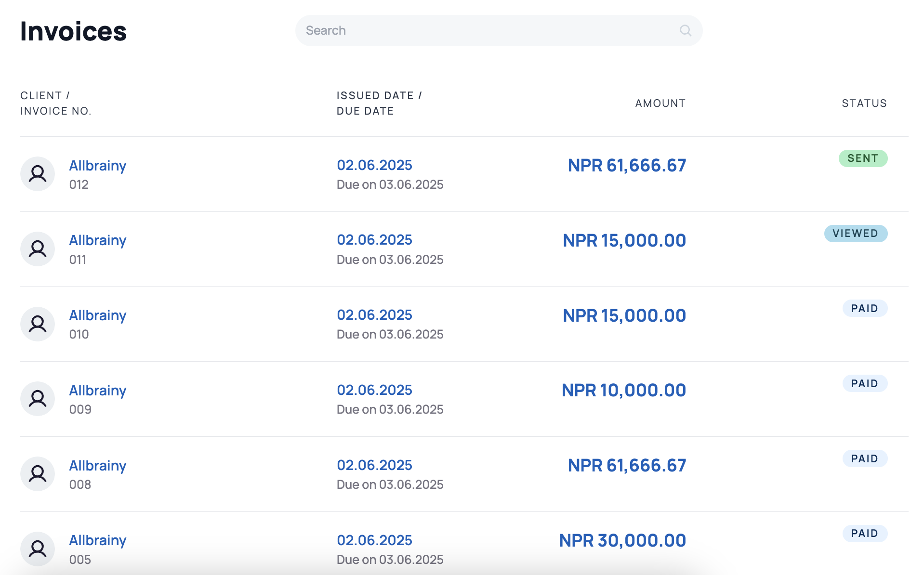
Task: Click the Client / Invoice No. column header
Action: (x=56, y=103)
